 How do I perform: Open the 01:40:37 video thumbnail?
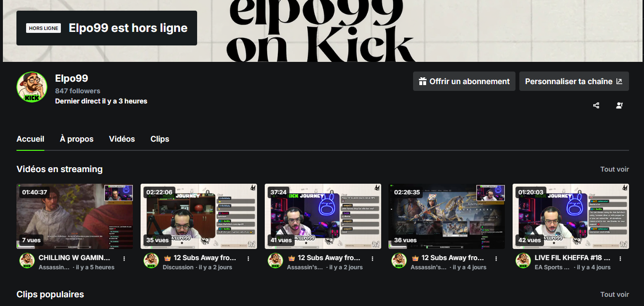pos(75,216)
